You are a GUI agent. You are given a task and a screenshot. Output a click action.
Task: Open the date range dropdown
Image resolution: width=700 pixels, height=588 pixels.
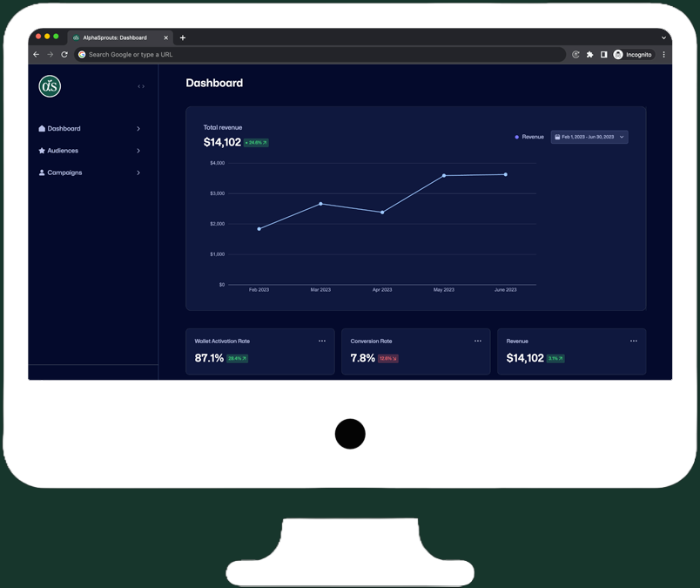(x=589, y=137)
